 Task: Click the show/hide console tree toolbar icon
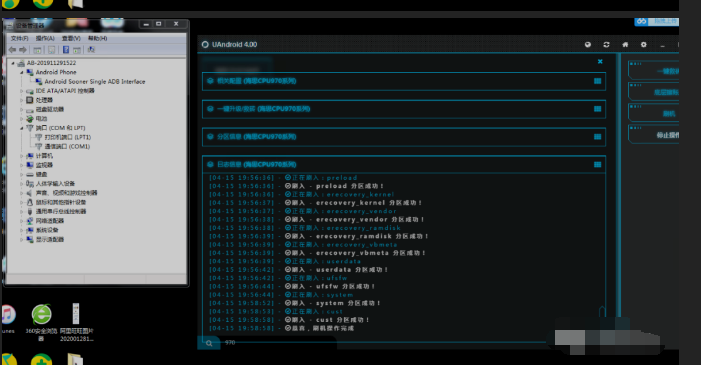[x=38, y=50]
